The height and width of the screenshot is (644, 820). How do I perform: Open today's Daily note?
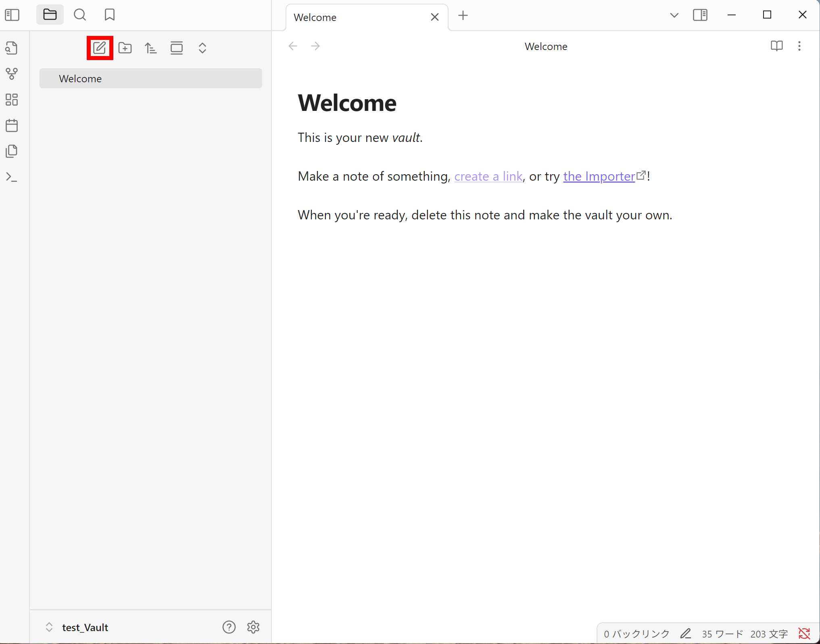(x=12, y=125)
